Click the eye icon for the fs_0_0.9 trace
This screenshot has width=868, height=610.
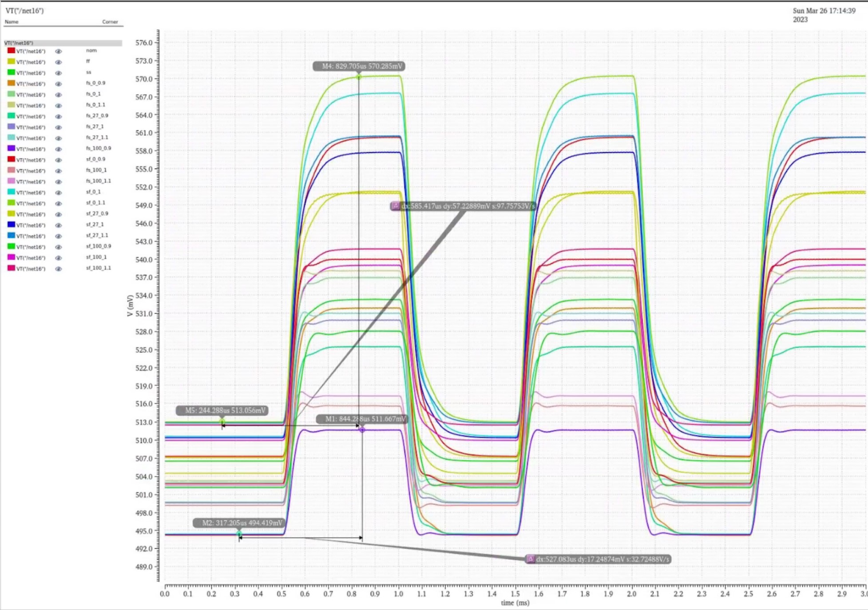tap(59, 83)
